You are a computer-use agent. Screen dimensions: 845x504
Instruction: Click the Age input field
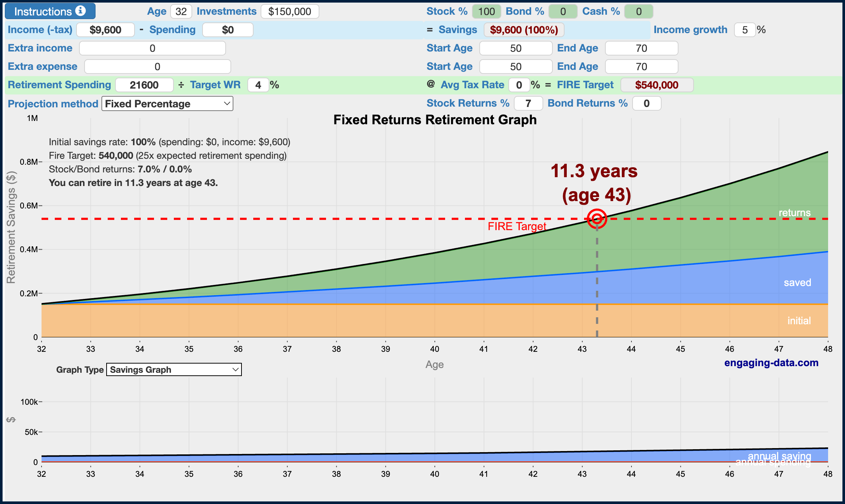tap(181, 11)
